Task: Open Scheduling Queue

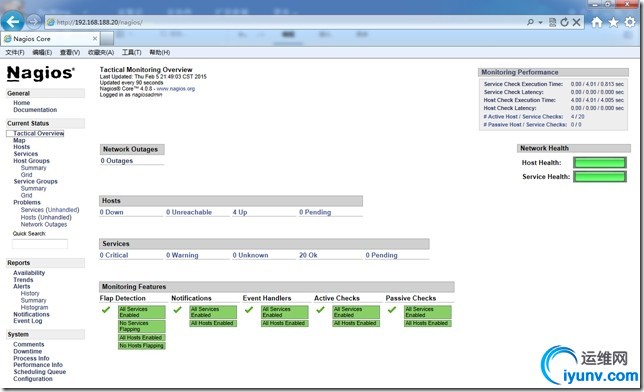Action: coord(39,372)
